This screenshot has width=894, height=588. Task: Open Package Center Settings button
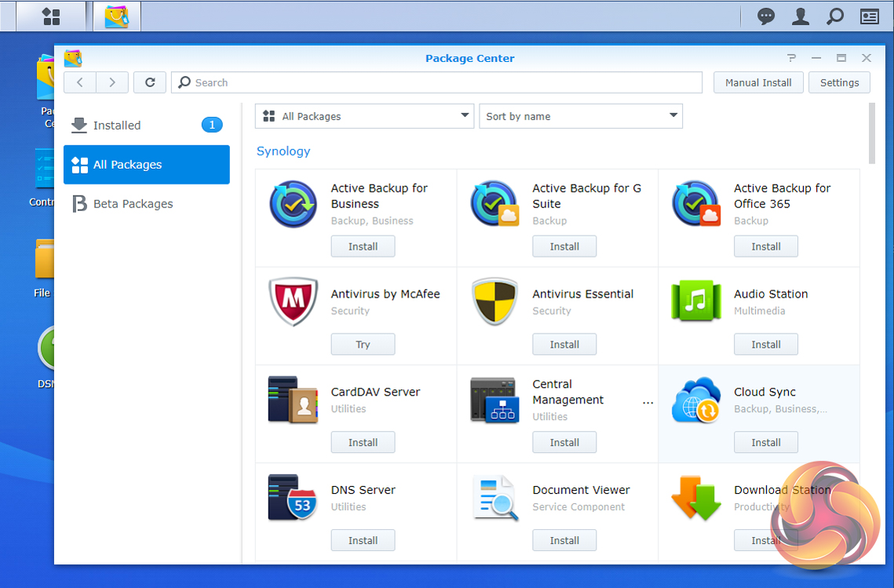click(x=839, y=82)
